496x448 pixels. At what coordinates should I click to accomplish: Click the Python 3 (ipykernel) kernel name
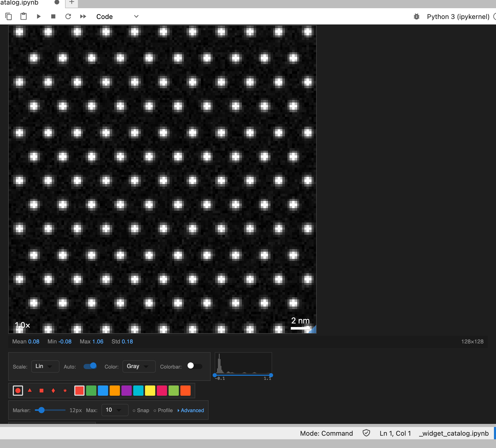(458, 17)
